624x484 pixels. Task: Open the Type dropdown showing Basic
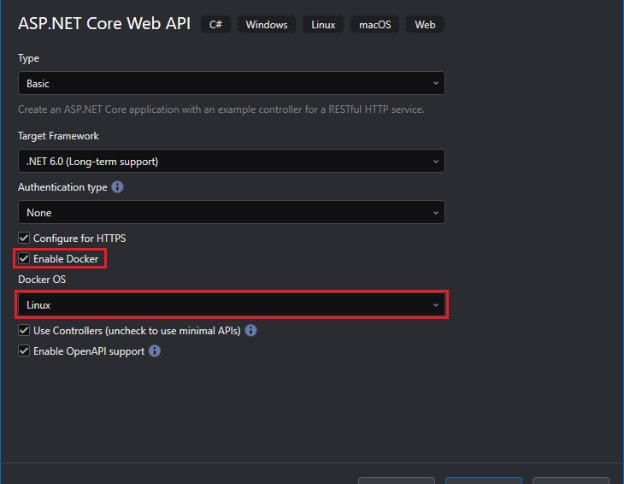pos(230,84)
